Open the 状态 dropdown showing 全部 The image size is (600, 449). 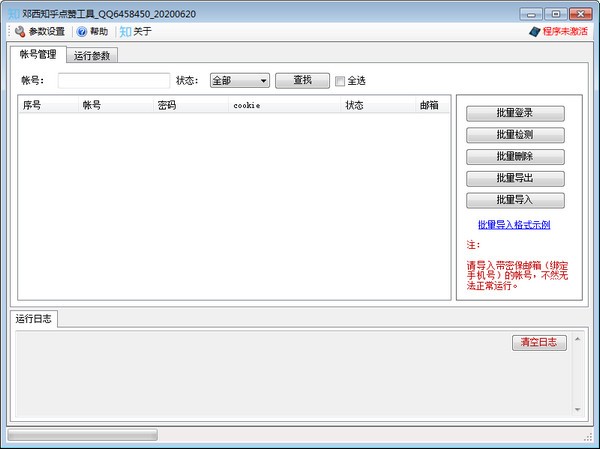point(240,81)
